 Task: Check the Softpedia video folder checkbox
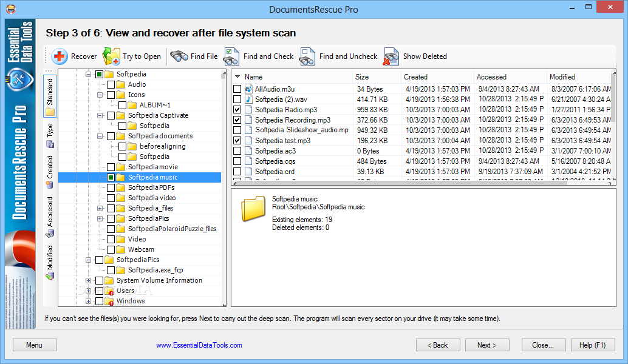111,198
